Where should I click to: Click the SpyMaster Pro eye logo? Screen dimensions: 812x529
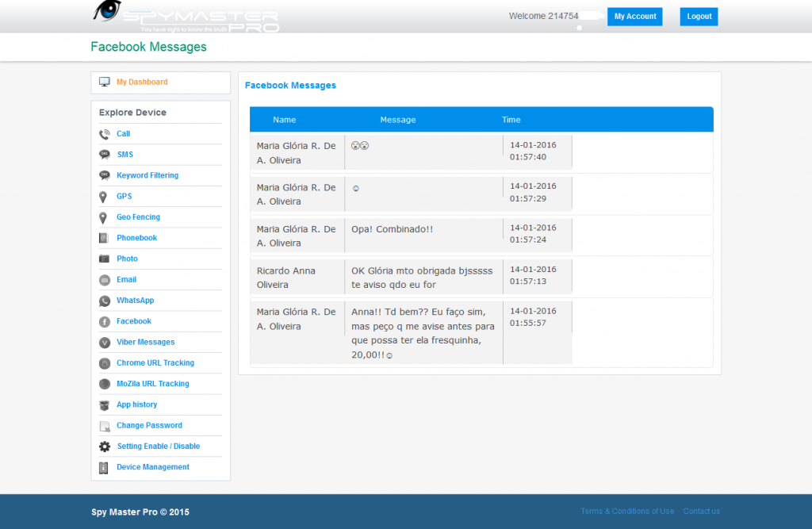(x=107, y=11)
